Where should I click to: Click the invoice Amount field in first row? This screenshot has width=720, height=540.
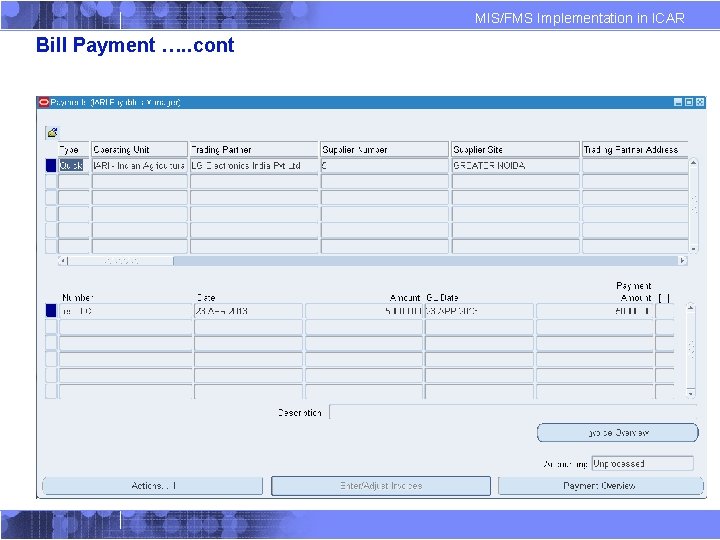point(364,311)
